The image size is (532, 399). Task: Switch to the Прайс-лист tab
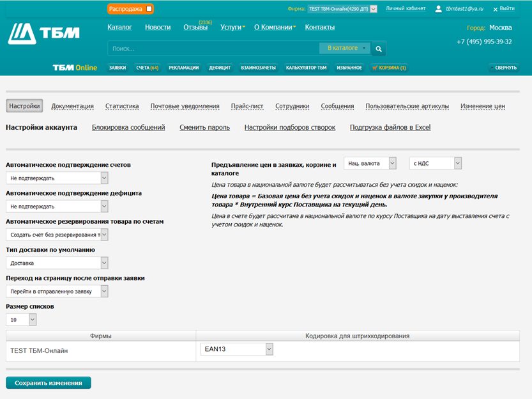(247, 106)
